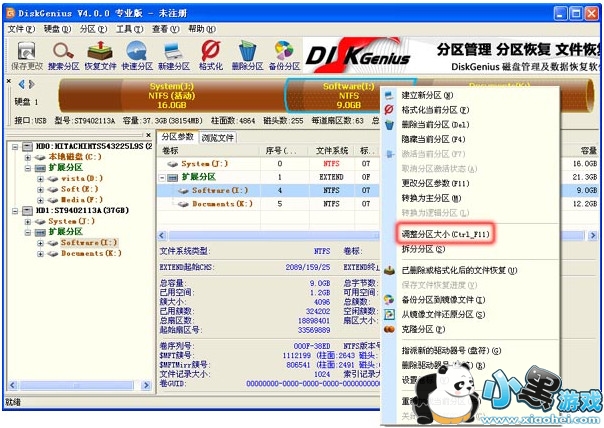Click the 文件系统 column header
The height and width of the screenshot is (428, 604).
coord(332,151)
